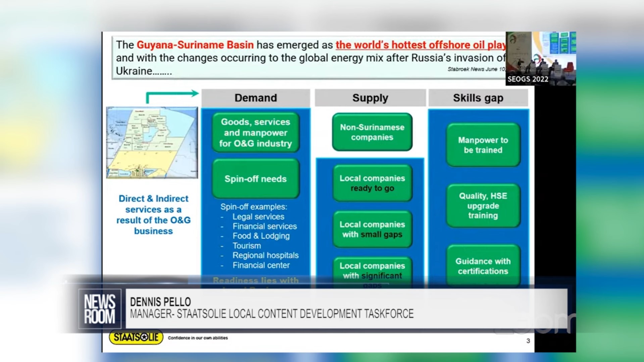The image size is (644, 362).
Task: Select the 'Goods, services and manpower' box
Action: point(256,133)
